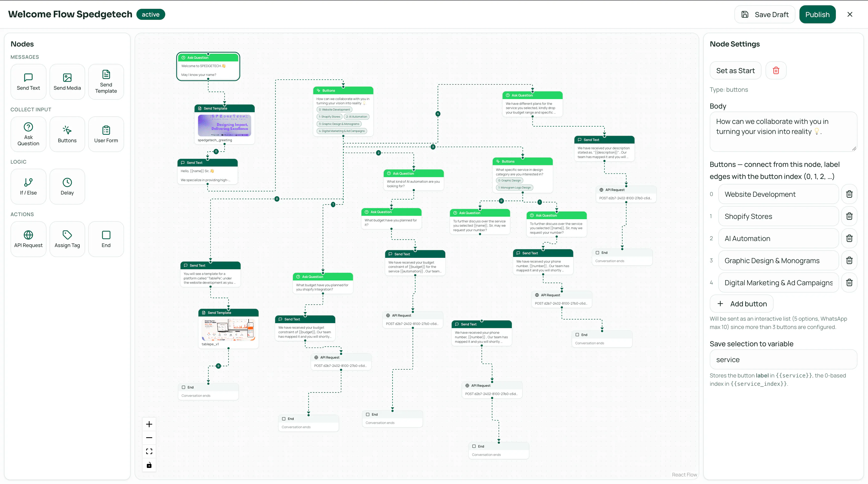The height and width of the screenshot is (484, 868).
Task: Choose the Ask Question node tile
Action: click(x=28, y=134)
